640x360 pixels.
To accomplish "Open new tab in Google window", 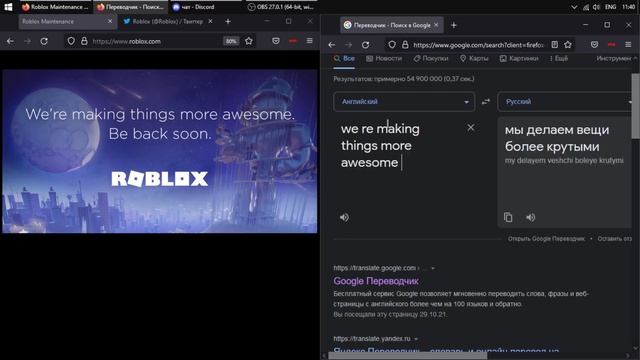I will [453, 25].
